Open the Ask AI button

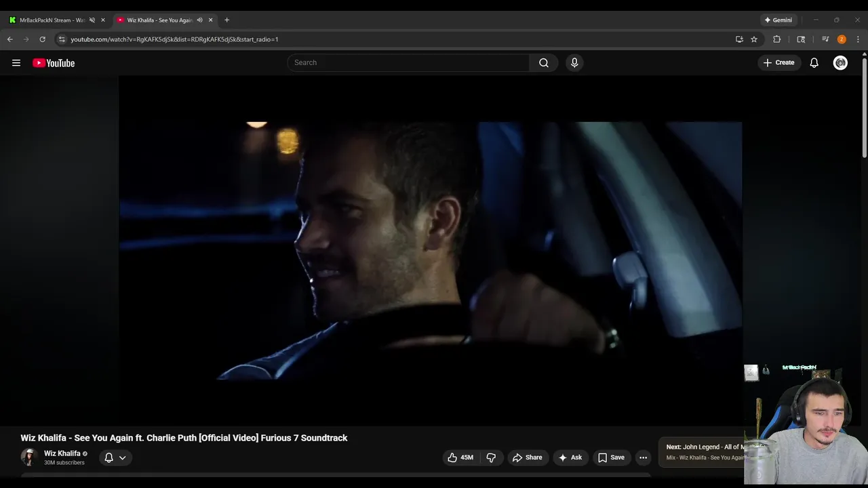pos(570,457)
